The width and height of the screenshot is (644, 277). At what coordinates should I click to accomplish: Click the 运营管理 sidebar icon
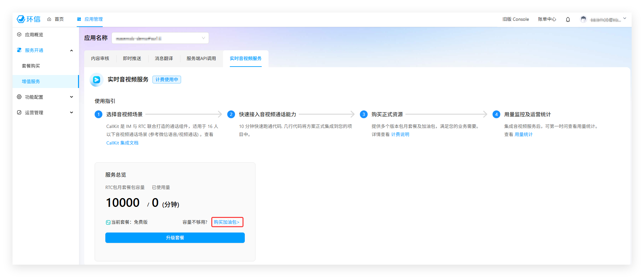19,113
